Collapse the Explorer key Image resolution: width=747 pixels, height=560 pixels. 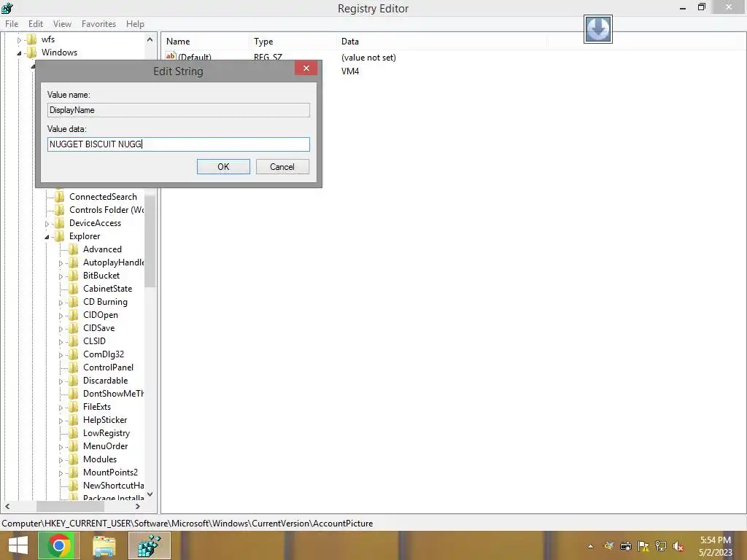pyautogui.click(x=47, y=237)
